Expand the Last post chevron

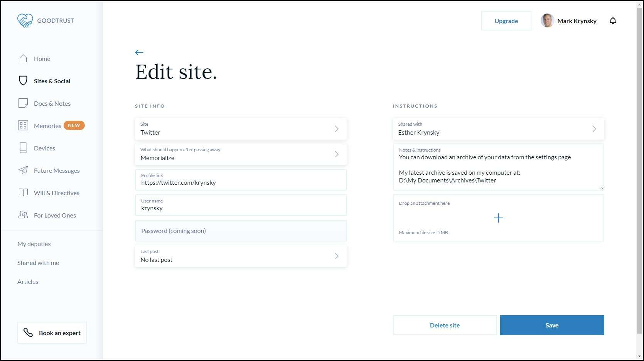pos(337,256)
